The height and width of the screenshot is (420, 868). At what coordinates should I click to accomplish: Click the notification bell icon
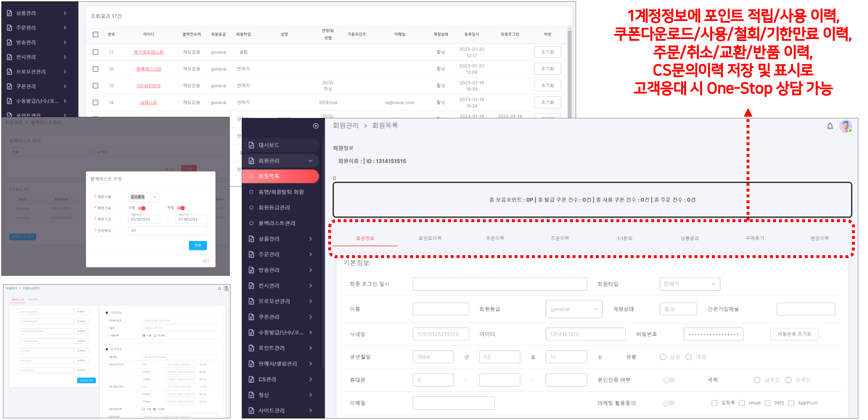coord(830,126)
